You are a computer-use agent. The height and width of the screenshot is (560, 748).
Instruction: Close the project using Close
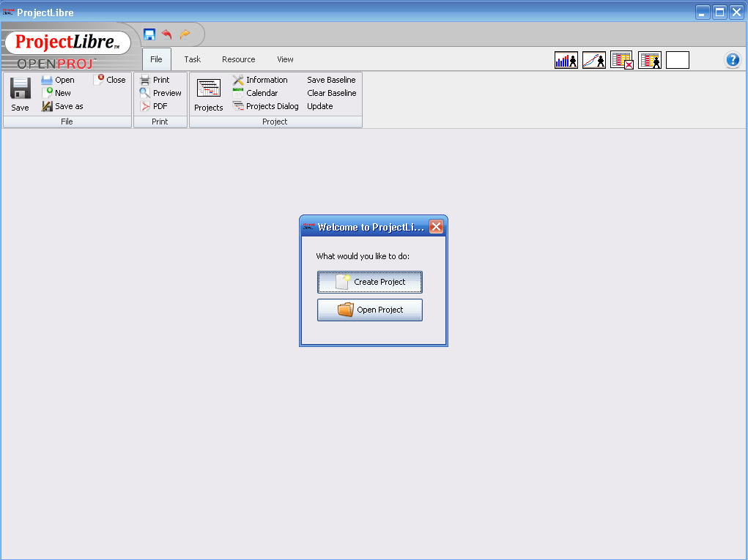pos(110,80)
